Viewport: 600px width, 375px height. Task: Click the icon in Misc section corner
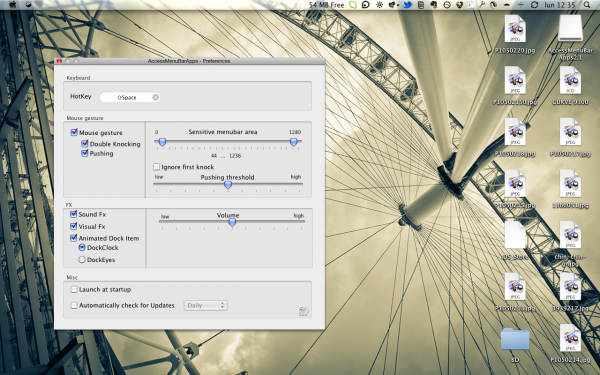pos(303,311)
